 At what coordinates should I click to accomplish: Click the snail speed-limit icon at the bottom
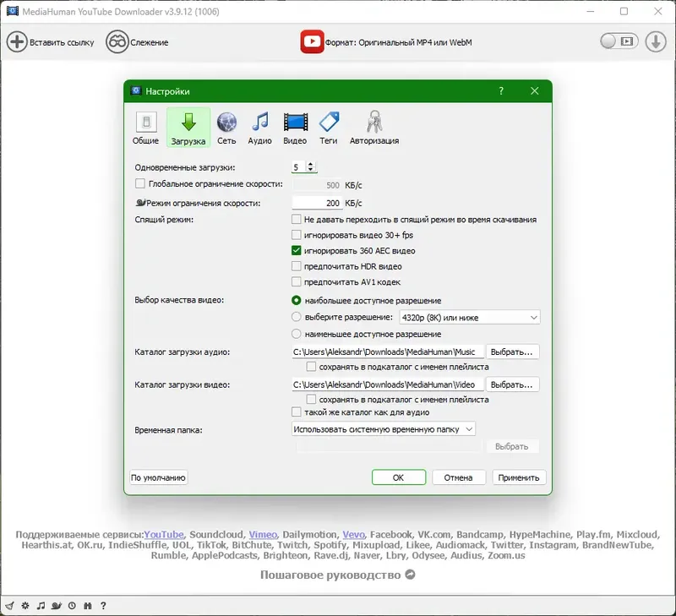[x=55, y=606]
